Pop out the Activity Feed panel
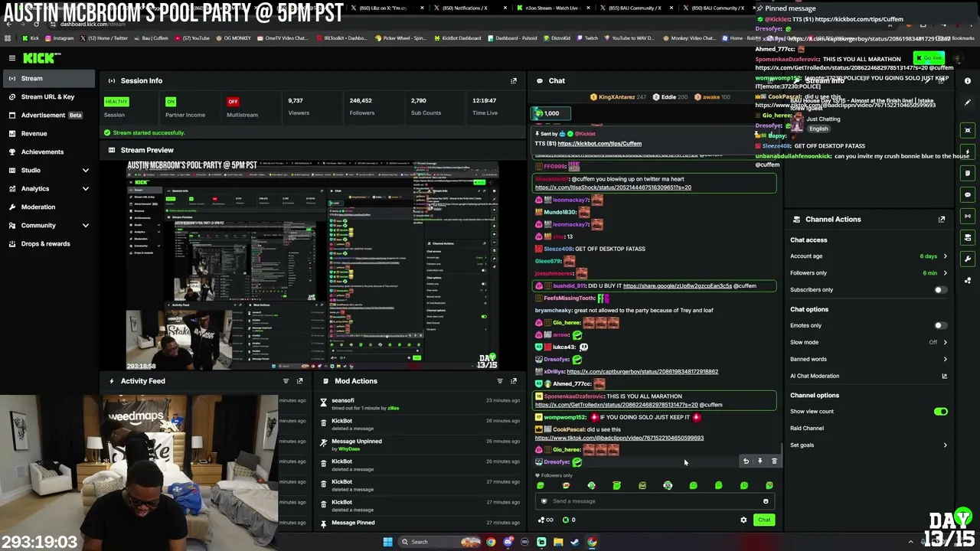This screenshot has height=551, width=980. tap(299, 381)
